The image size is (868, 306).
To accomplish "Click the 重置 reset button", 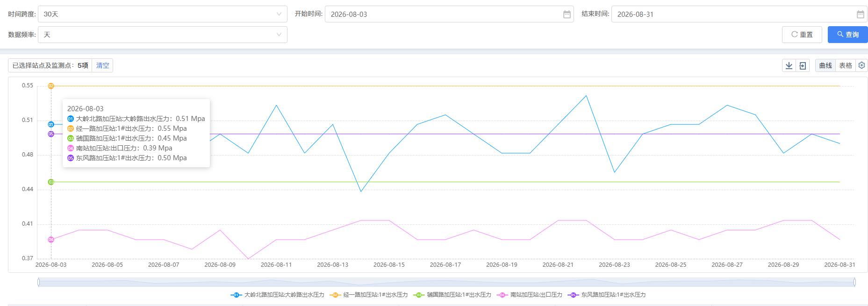I will click(802, 35).
